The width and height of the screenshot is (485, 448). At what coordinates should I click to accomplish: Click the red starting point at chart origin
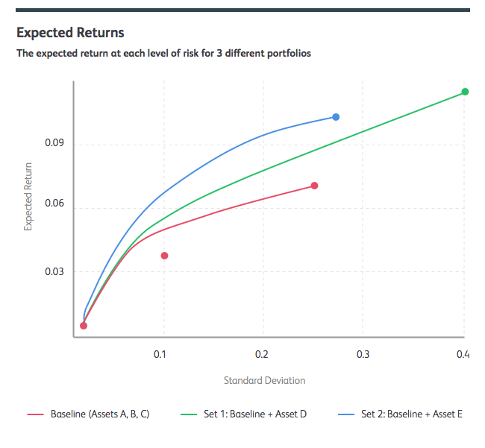84,326
